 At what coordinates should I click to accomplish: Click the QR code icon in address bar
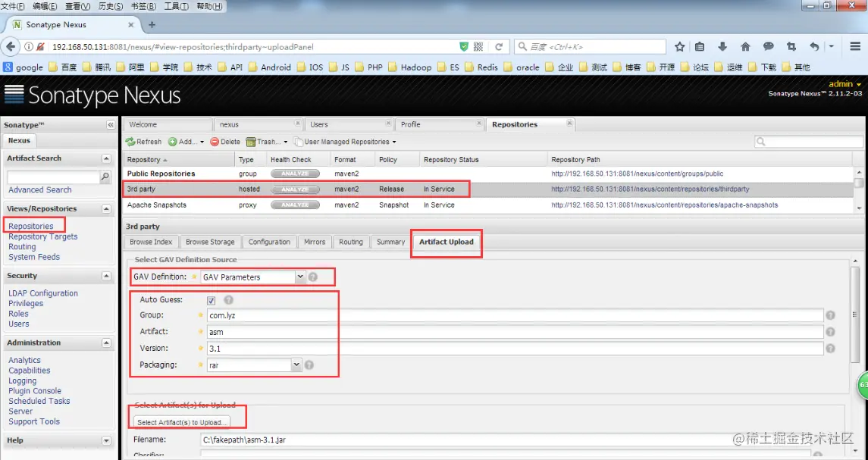click(x=479, y=47)
